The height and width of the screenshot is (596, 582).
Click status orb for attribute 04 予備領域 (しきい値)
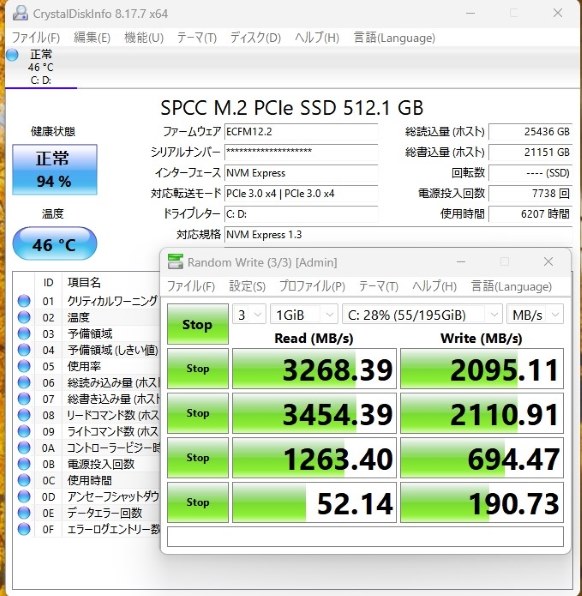[x=24, y=350]
